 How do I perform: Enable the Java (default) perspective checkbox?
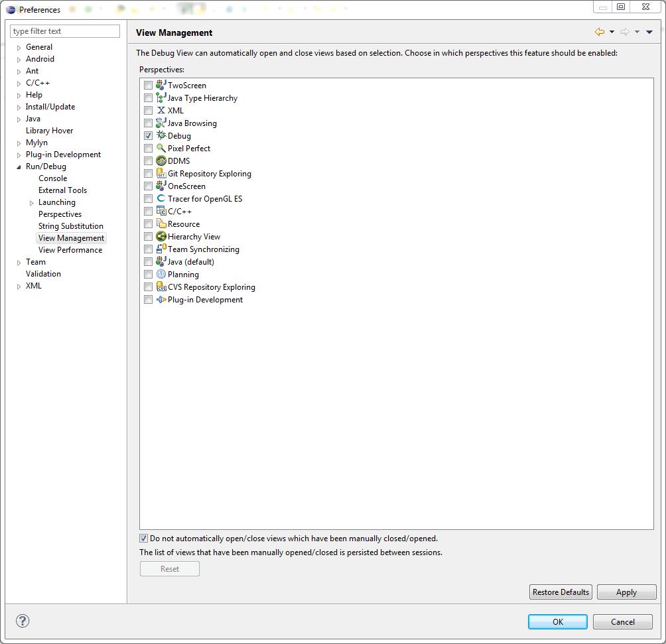tap(148, 261)
